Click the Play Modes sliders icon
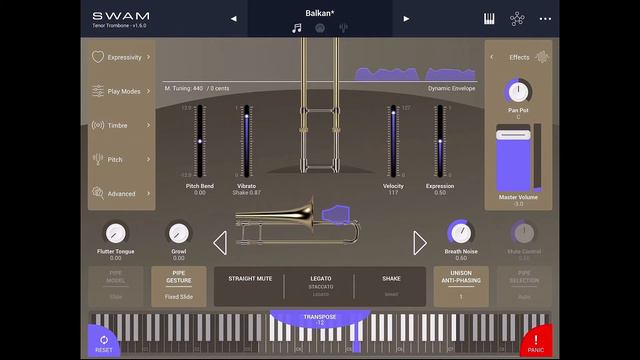Image resolution: width=640 pixels, height=360 pixels. [x=98, y=91]
